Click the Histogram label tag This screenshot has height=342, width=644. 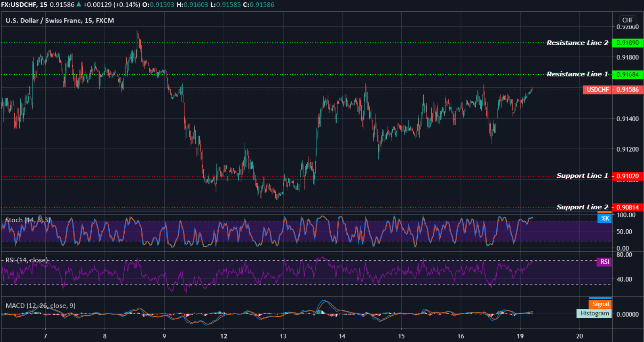click(594, 313)
